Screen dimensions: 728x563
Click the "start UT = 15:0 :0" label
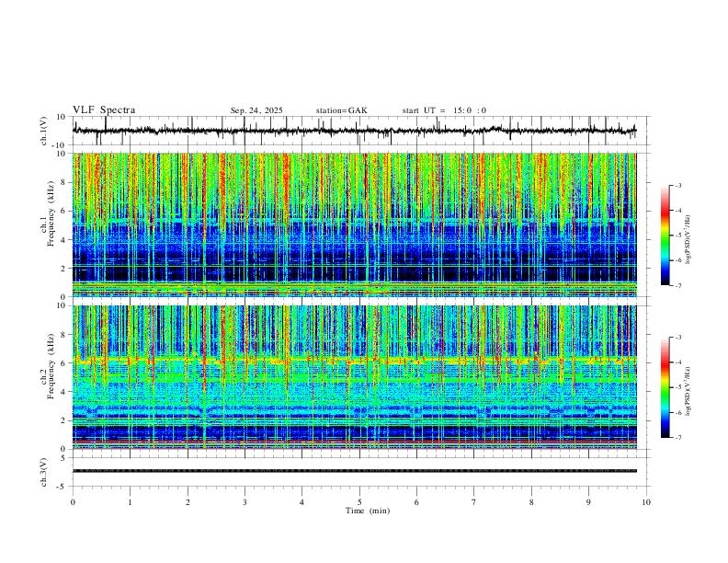tap(444, 110)
